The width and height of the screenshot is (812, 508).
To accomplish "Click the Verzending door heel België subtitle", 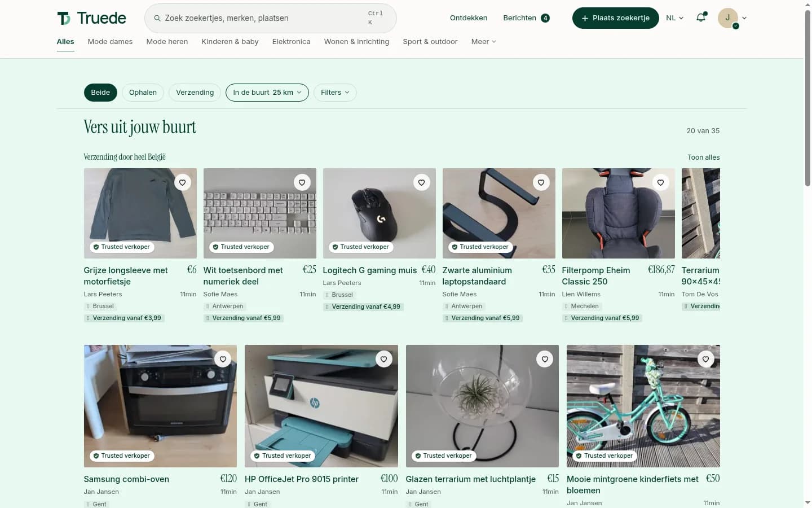I will pos(125,157).
